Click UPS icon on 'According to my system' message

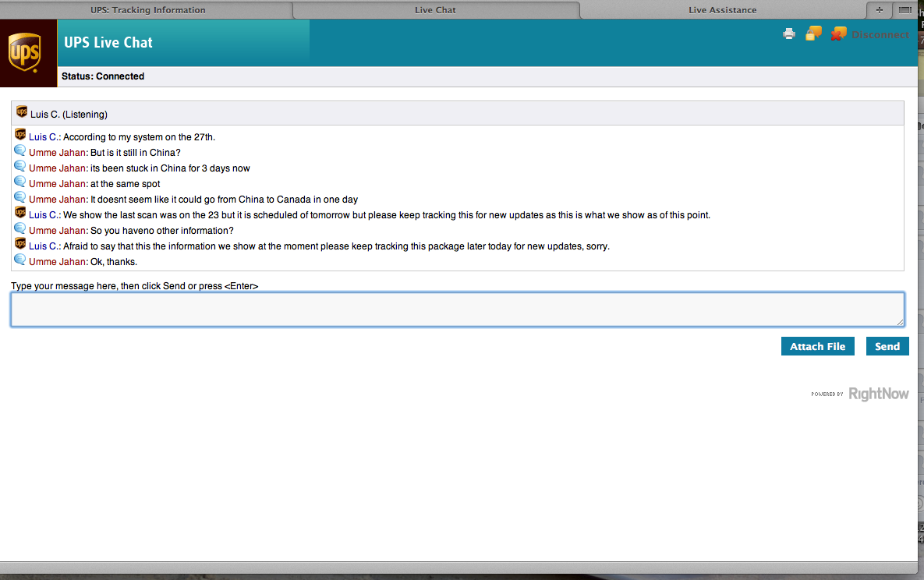tap(20, 134)
